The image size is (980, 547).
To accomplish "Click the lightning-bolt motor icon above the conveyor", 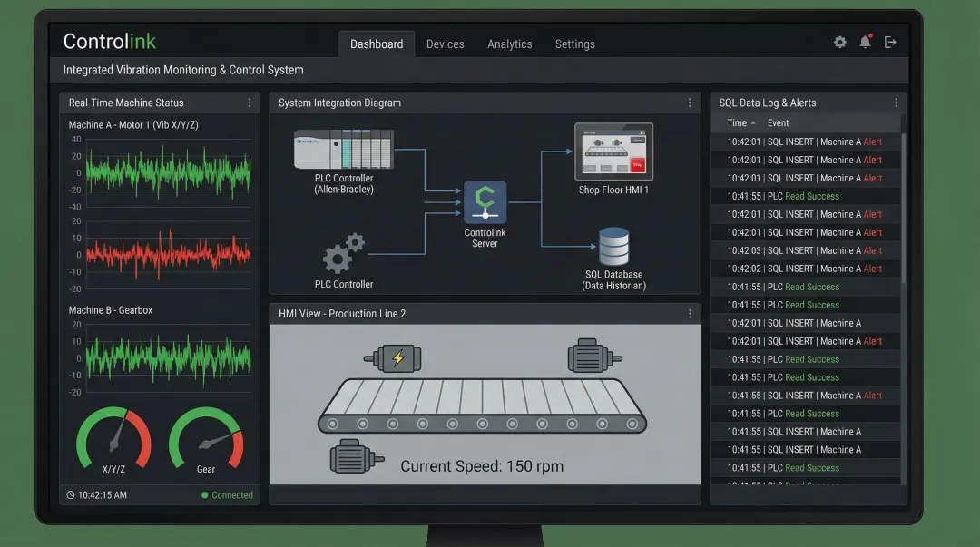I will click(399, 358).
